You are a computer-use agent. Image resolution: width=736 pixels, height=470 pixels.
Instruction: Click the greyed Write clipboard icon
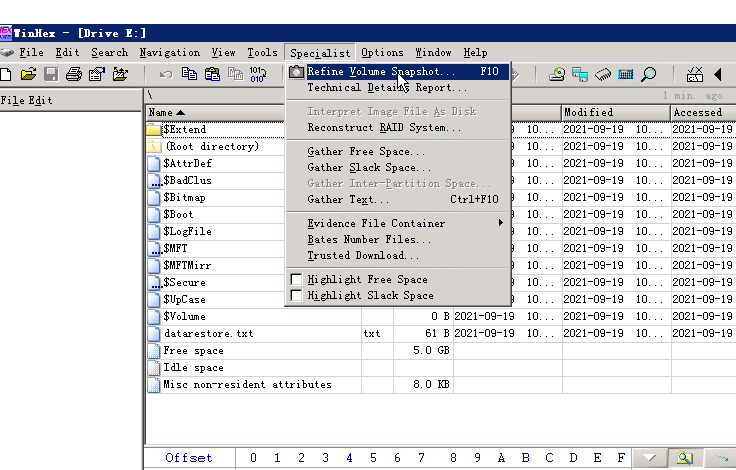[x=235, y=74]
